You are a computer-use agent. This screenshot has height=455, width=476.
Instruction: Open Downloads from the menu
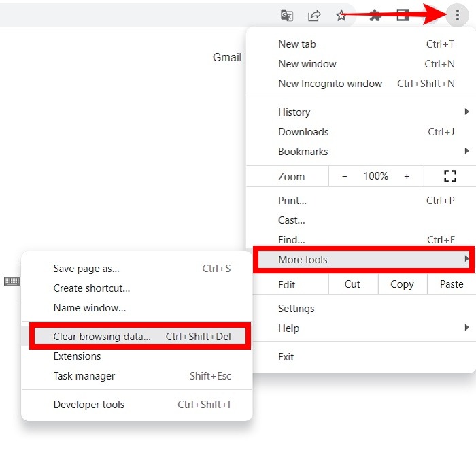click(361, 132)
